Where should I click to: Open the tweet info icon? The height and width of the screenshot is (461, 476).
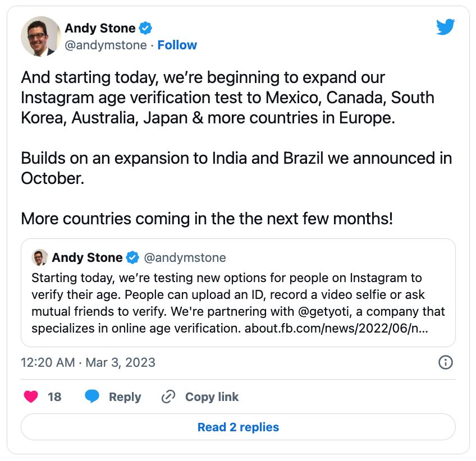[445, 362]
